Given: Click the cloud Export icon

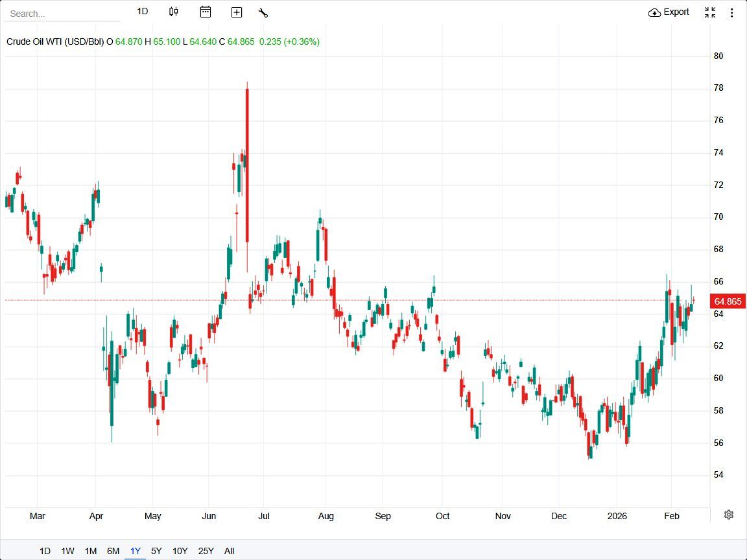Looking at the screenshot, I should (x=654, y=12).
